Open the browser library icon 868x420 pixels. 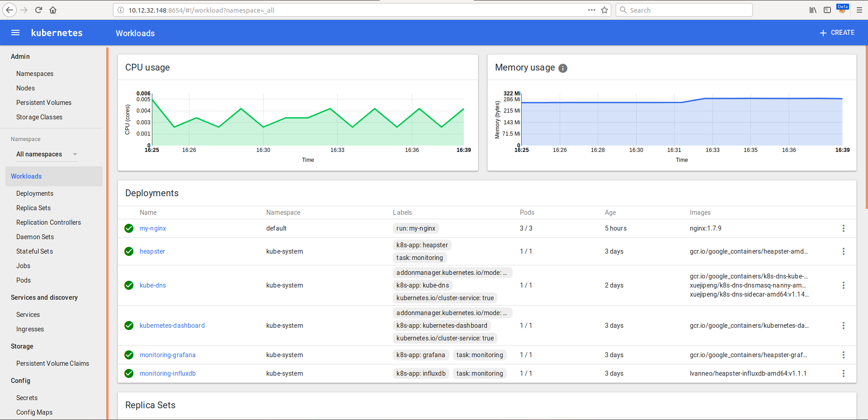point(813,10)
